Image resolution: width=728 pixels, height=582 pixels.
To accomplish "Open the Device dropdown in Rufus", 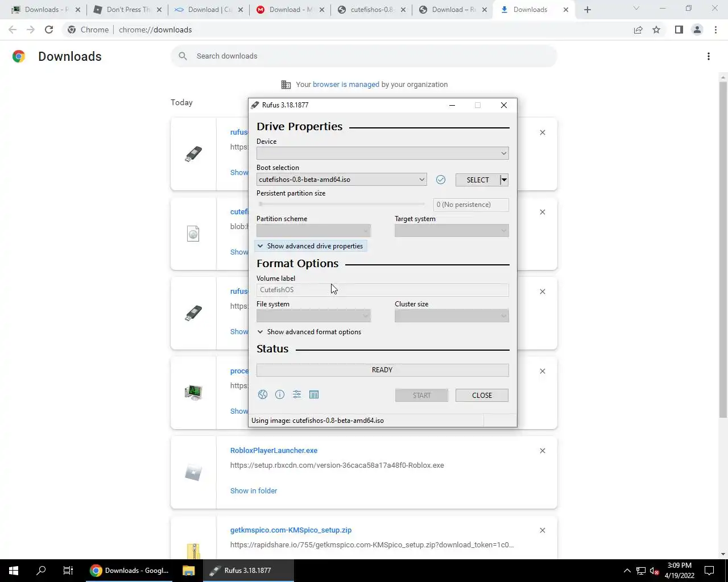I will pos(382,153).
